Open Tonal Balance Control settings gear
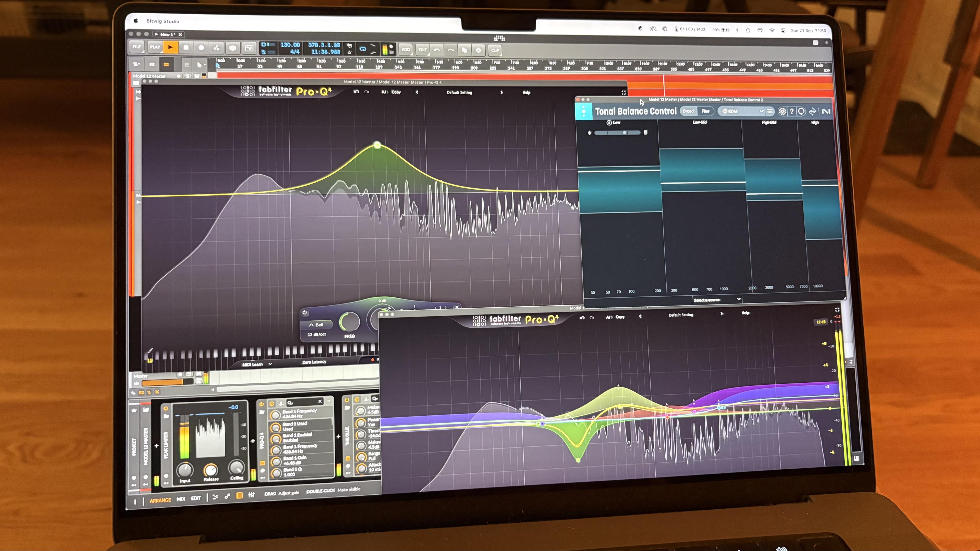This screenshot has width=980, height=551. [782, 111]
